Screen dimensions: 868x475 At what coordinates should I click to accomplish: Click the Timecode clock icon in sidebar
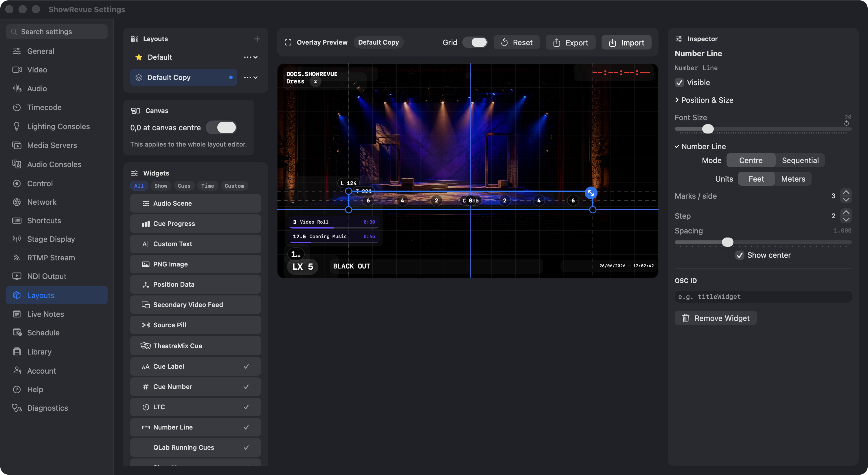[16, 108]
